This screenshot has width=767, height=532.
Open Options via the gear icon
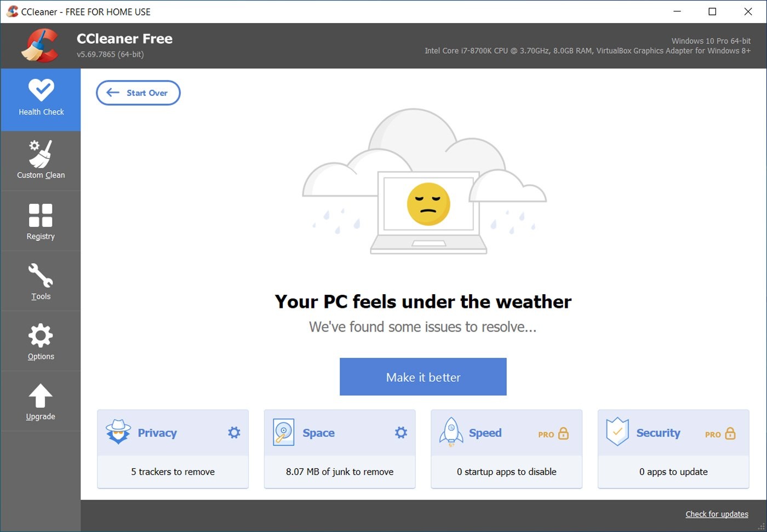click(41, 335)
